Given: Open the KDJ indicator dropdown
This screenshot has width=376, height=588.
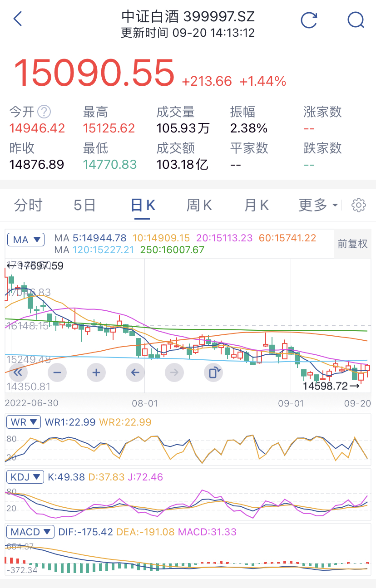Looking at the screenshot, I should pyautogui.click(x=25, y=477).
